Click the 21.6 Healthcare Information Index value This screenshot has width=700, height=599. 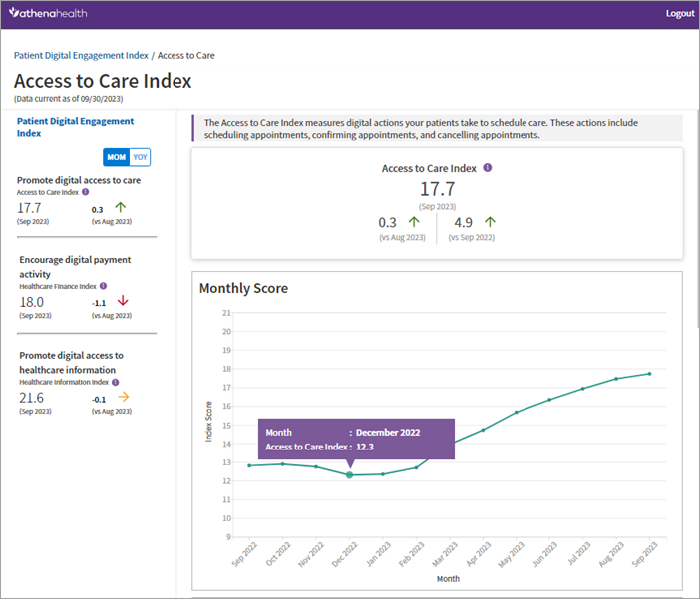[31, 398]
